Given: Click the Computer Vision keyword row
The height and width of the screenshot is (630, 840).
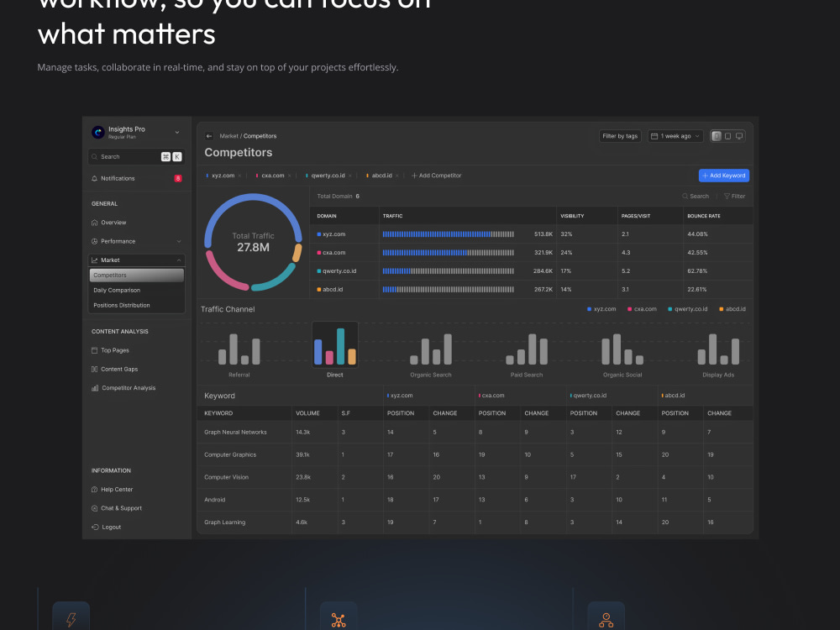Looking at the screenshot, I should 475,477.
